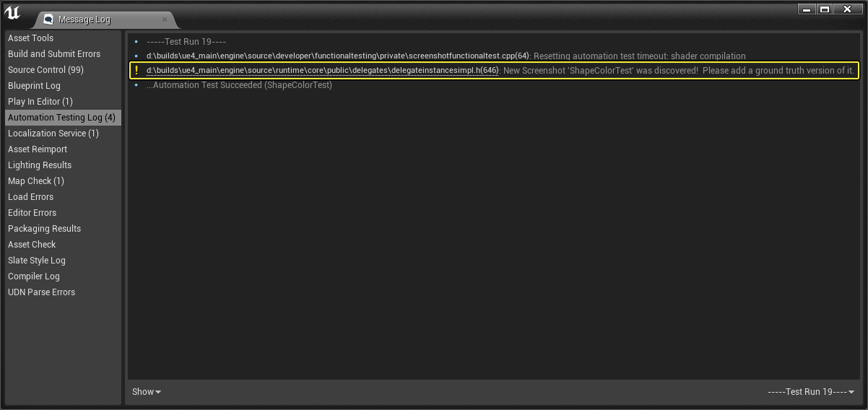The image size is (868, 410).
Task: Minimize the Message Log window
Action: click(807, 9)
